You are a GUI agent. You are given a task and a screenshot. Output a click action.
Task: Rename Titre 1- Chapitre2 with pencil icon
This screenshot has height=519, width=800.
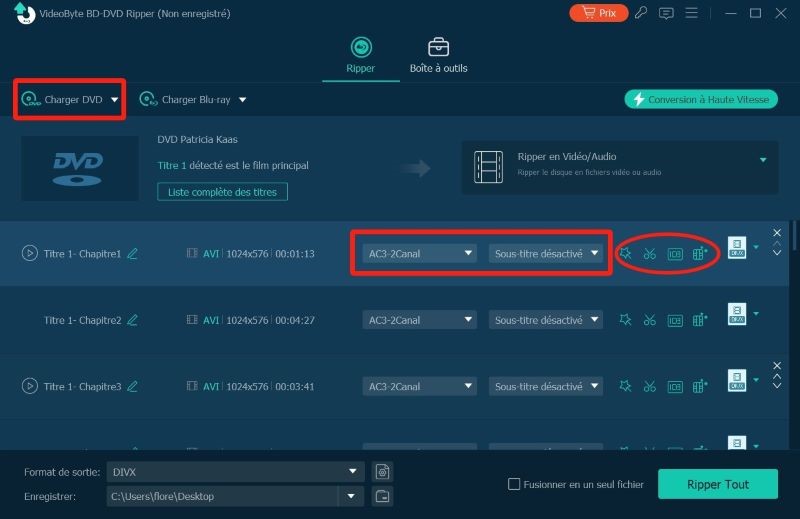(132, 320)
